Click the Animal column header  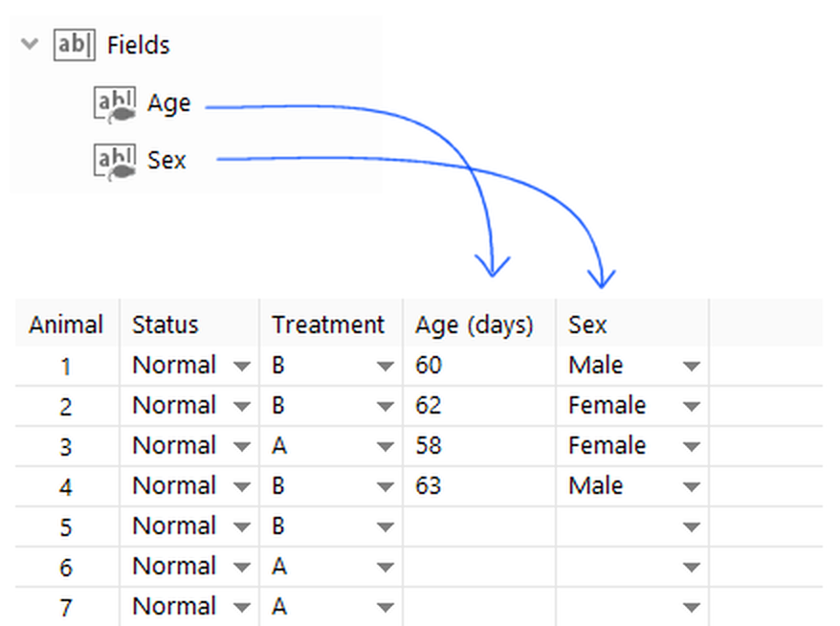(x=65, y=324)
